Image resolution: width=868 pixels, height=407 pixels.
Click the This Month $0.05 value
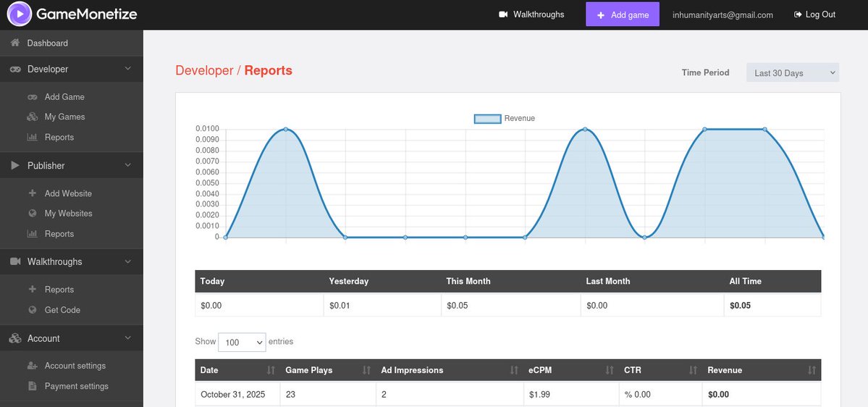[458, 305]
